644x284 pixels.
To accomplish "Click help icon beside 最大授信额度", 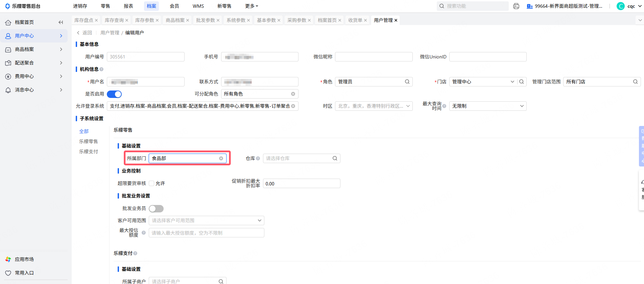I will tap(144, 233).
